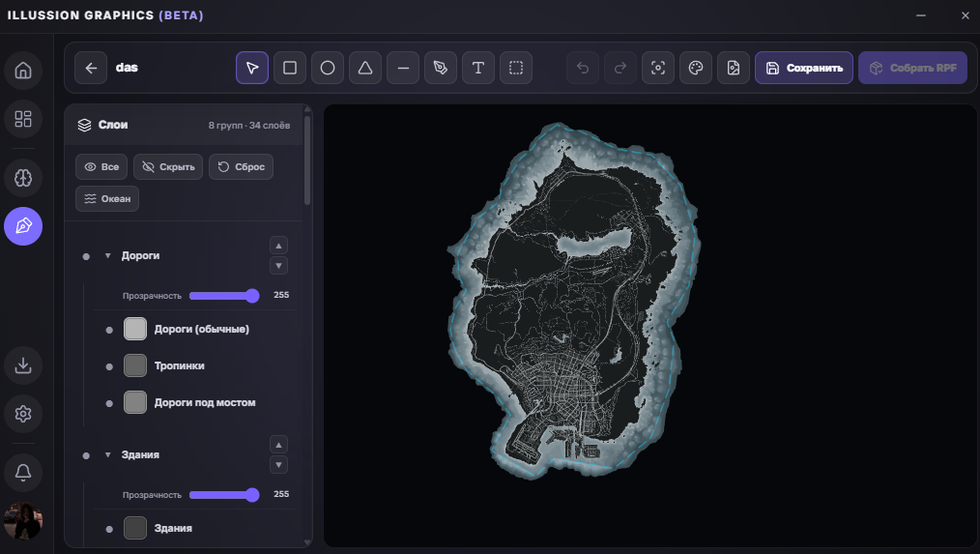Toggle visibility dot of Дороги под мостом layer
The height and width of the screenshot is (554, 980).
click(109, 403)
